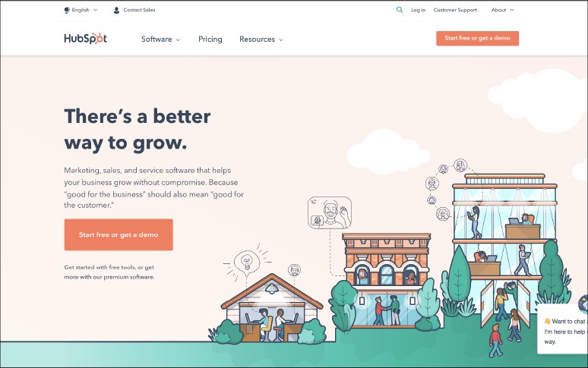Click the small house office illustration
The image size is (588, 368).
point(271,308)
